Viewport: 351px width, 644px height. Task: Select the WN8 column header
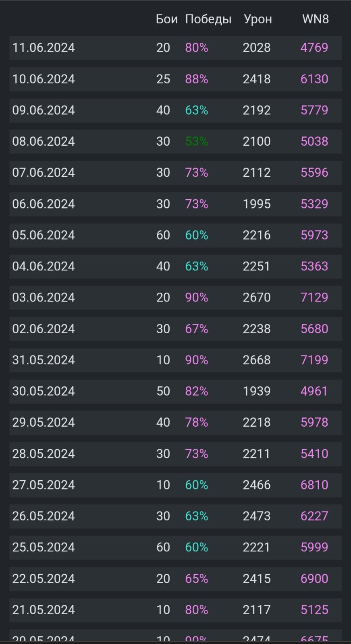click(315, 19)
